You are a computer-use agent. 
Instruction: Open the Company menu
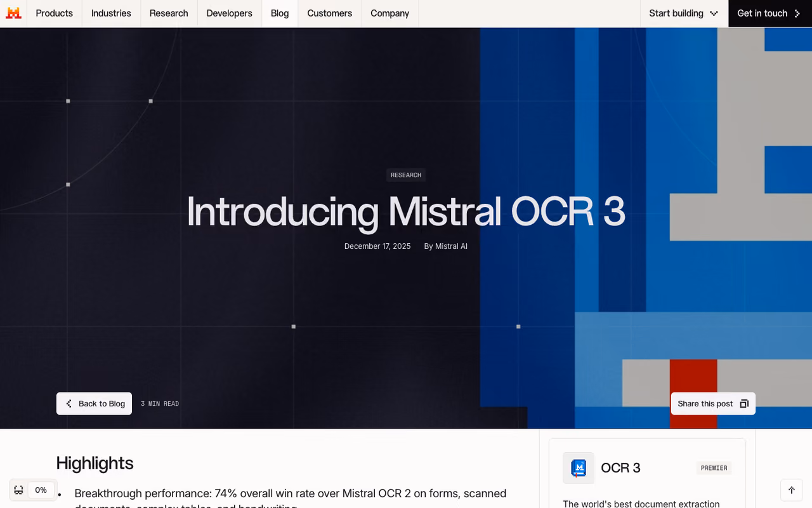[390, 13]
